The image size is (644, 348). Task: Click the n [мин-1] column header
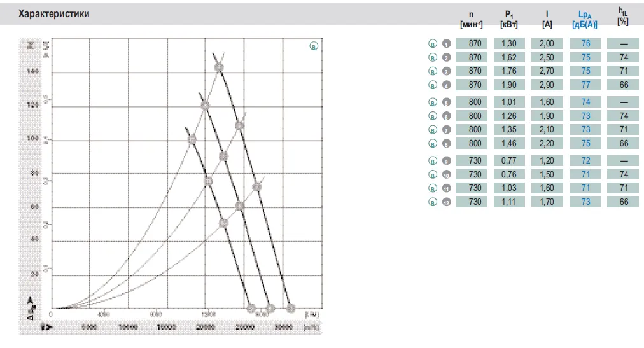472,19
